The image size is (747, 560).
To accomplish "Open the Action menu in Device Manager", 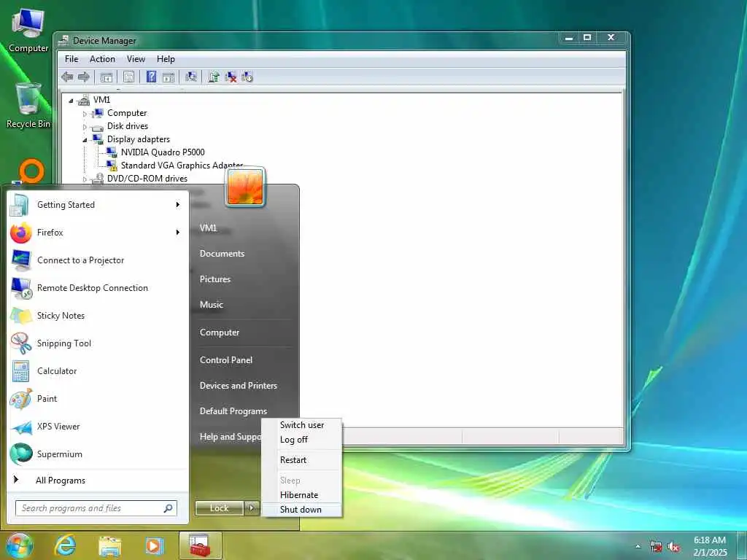I will [102, 59].
